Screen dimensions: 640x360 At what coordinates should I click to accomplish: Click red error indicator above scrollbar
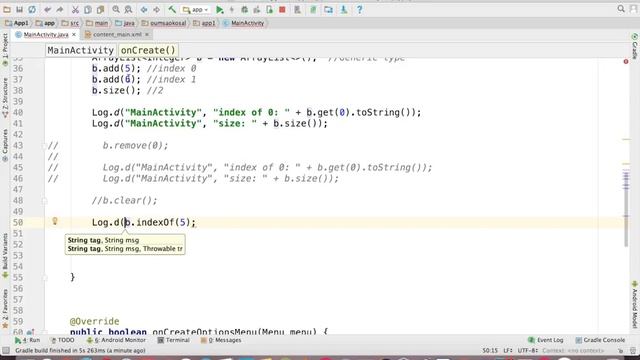coord(626,61)
